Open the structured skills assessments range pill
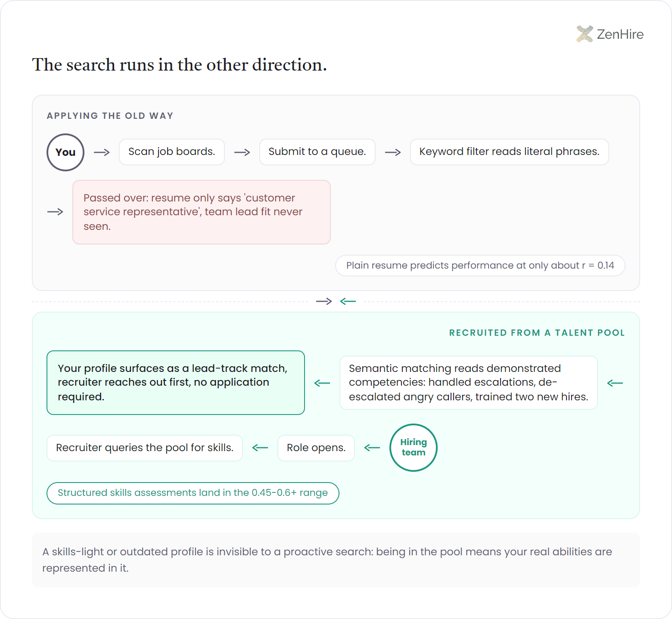 click(x=193, y=493)
